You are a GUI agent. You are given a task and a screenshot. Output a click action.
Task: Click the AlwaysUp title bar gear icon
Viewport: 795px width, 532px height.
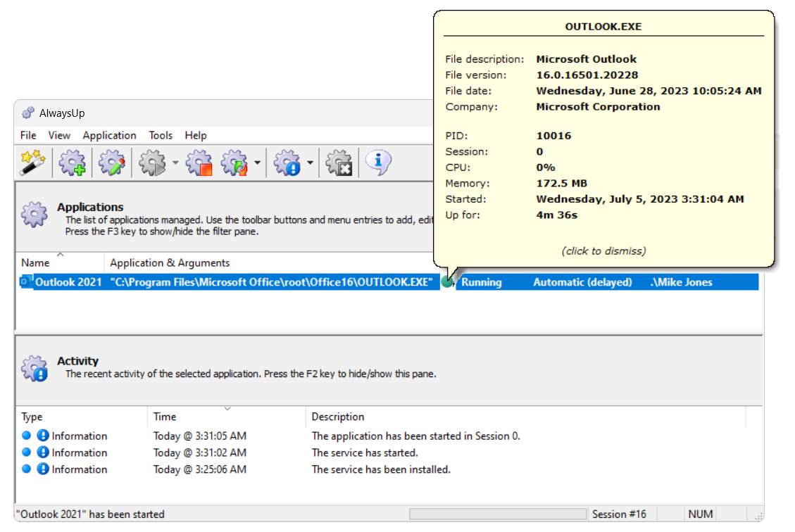pyautogui.click(x=28, y=113)
